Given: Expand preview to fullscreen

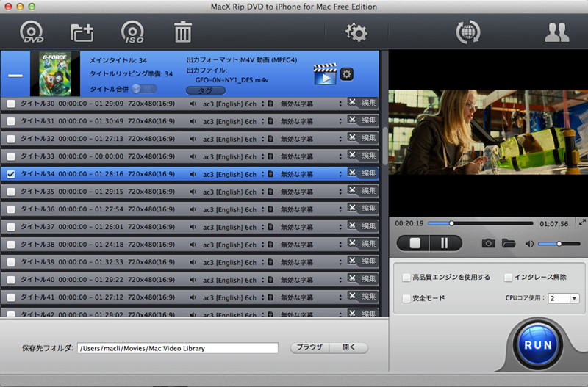Looking at the screenshot, I should [582, 223].
